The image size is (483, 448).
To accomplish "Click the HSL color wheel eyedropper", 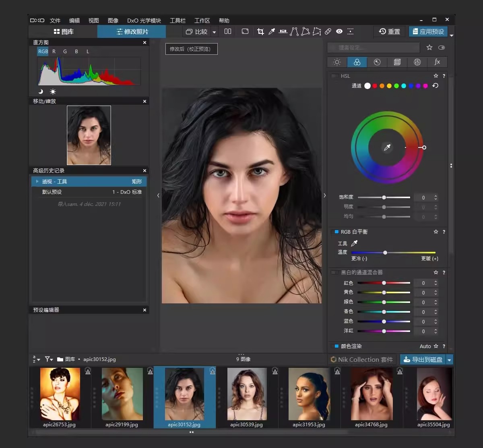I will point(387,147).
